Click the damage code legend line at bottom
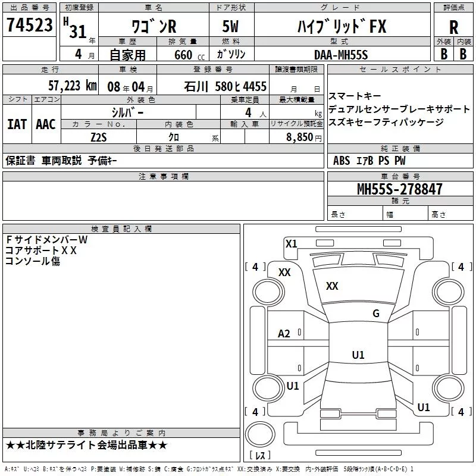The width and height of the screenshot is (476, 476). [x=209, y=469]
